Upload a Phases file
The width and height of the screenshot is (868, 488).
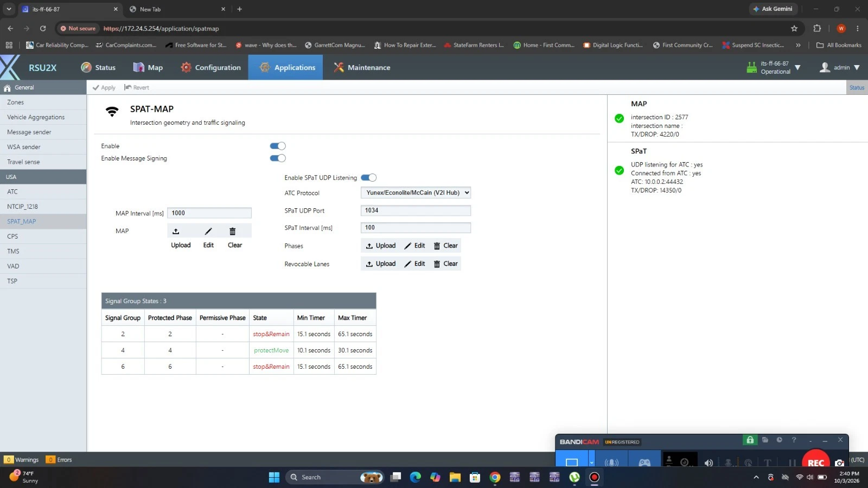tap(381, 246)
